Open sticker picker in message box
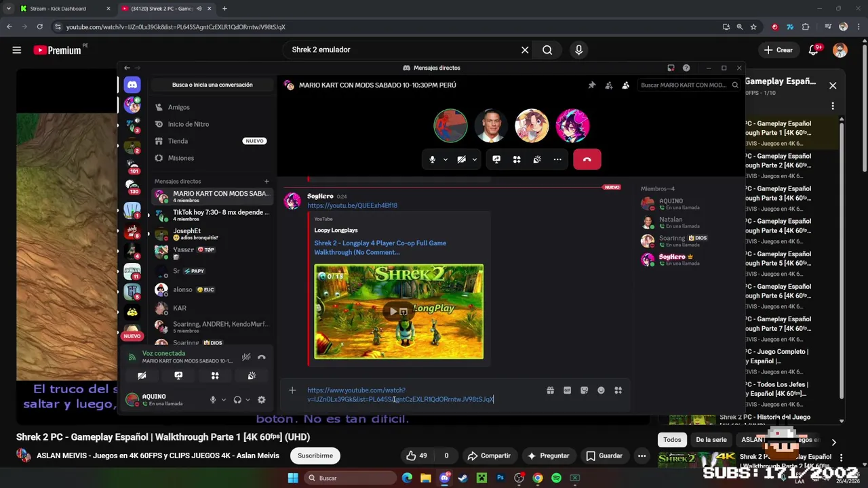The height and width of the screenshot is (488, 868). pos(584,390)
